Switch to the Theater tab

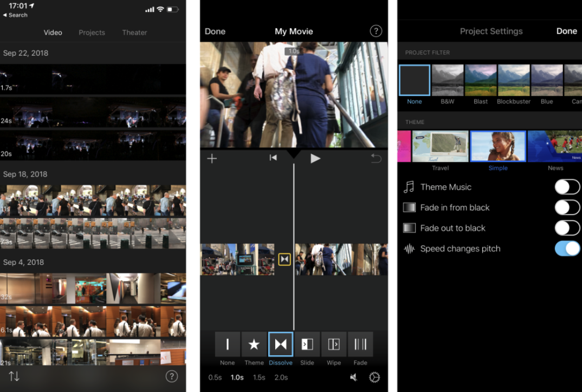(134, 32)
